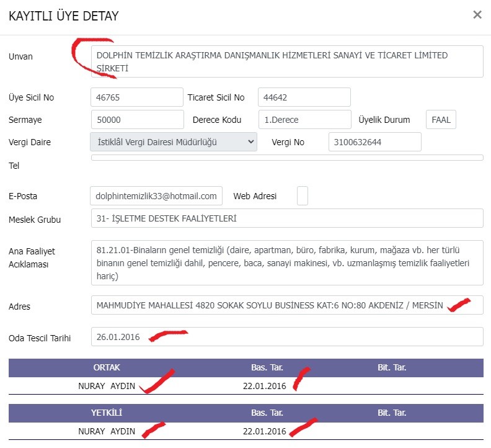Click the Ticaret Sicil No label
The height and width of the screenshot is (448, 491).
pyautogui.click(x=216, y=97)
